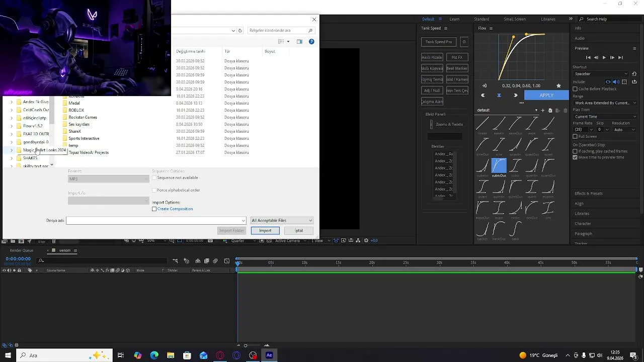Viewport: 644px width, 362px height.
Task: Click the blue APPLY button in Flow
Action: 546,95
